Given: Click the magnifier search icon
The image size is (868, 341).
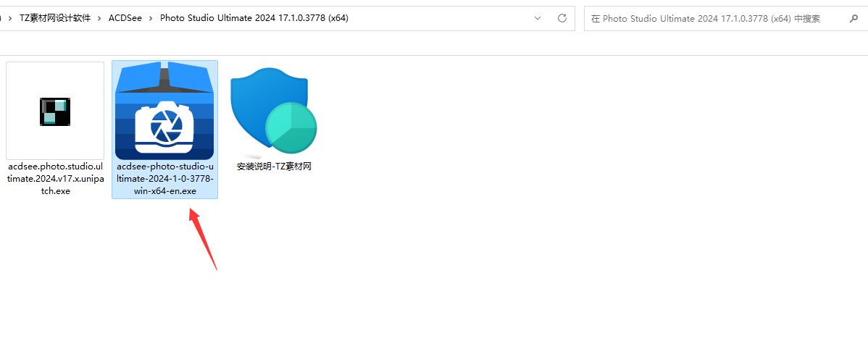Looking at the screenshot, I should click(x=853, y=18).
